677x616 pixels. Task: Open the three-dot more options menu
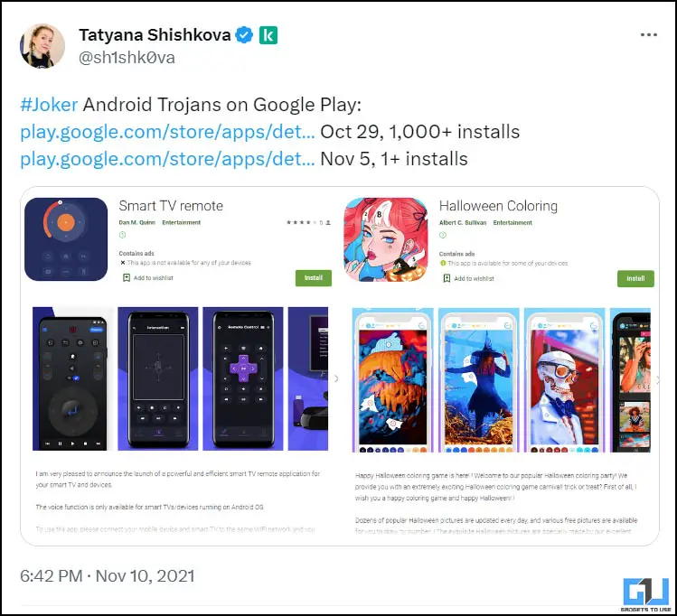point(648,35)
